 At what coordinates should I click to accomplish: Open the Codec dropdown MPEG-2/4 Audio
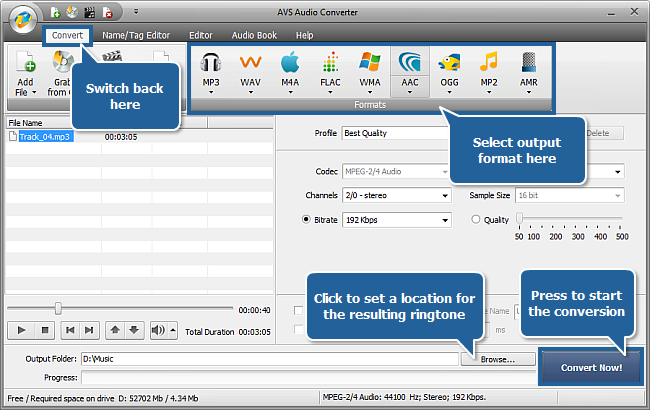(396, 172)
